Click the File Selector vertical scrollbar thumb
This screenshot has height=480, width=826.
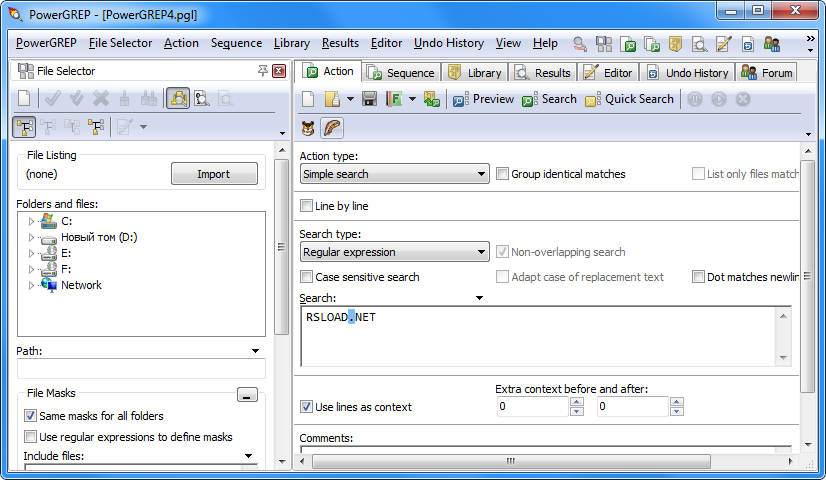(x=282, y=247)
